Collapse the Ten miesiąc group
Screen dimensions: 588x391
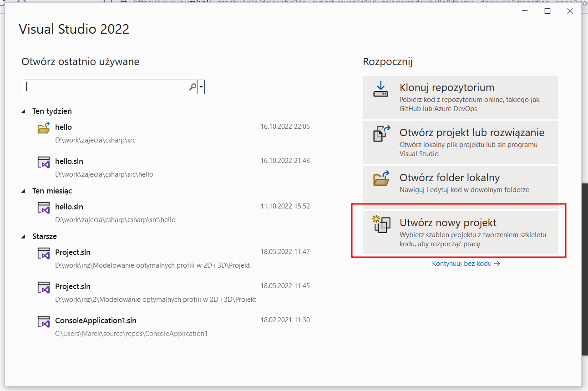(x=24, y=191)
